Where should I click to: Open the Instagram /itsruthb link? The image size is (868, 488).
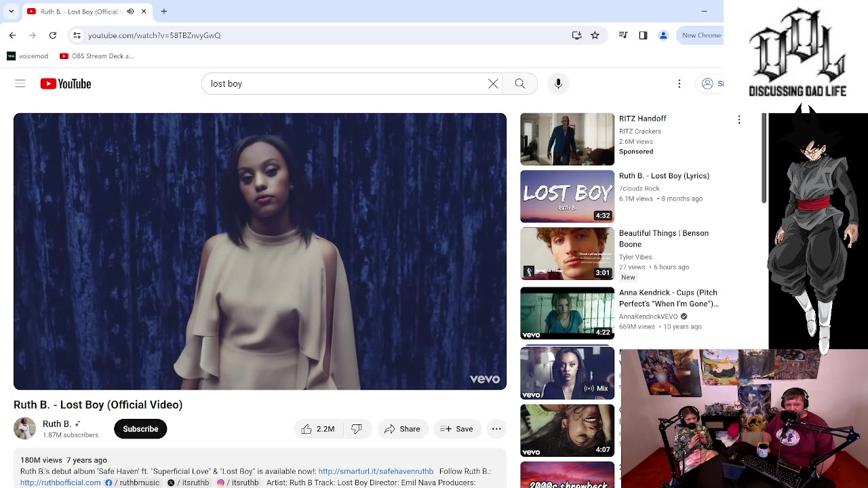click(x=238, y=483)
